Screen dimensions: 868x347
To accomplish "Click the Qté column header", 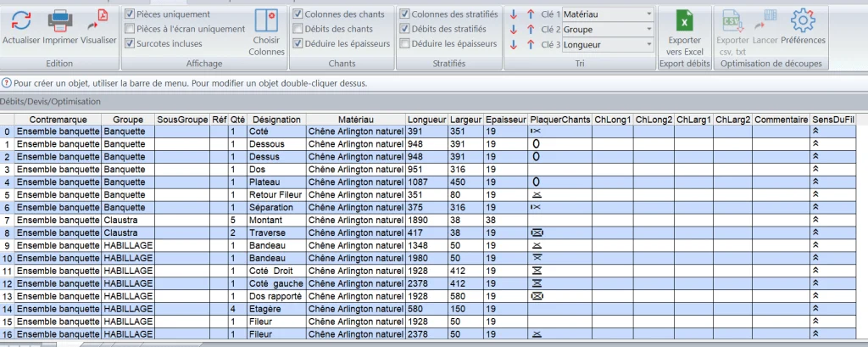I will coord(238,120).
